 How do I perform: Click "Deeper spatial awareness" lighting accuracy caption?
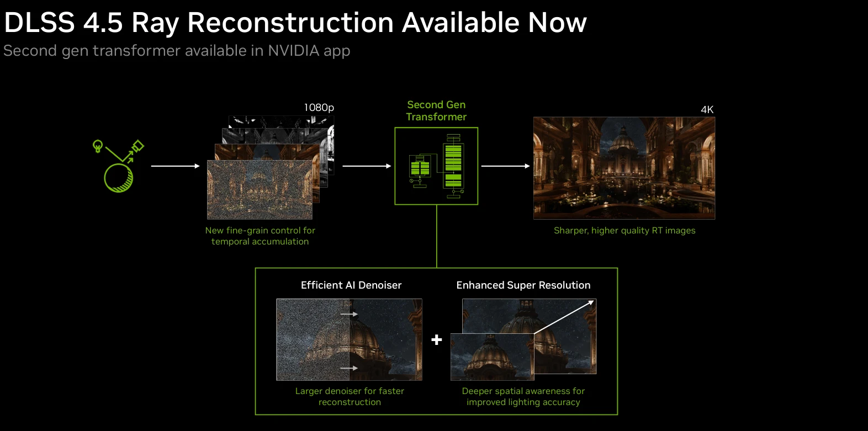(523, 397)
